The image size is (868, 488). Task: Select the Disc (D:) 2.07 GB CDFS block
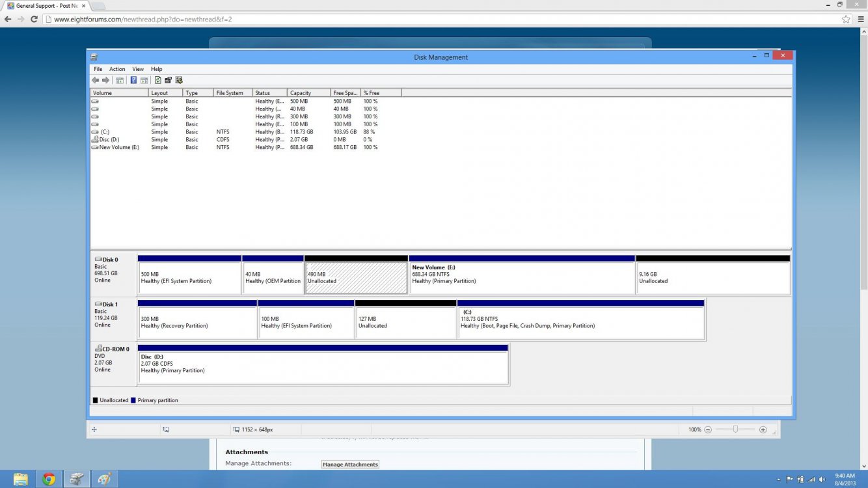point(323,364)
